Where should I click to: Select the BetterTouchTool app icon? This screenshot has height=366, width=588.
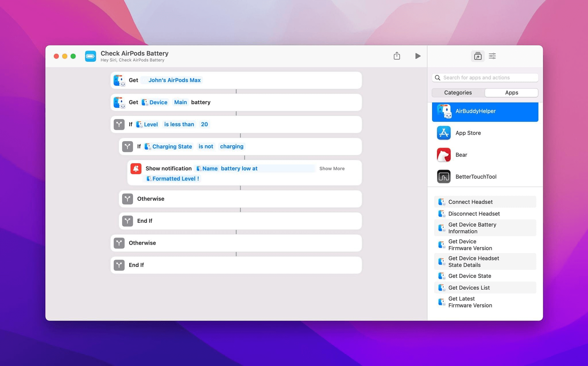click(444, 177)
